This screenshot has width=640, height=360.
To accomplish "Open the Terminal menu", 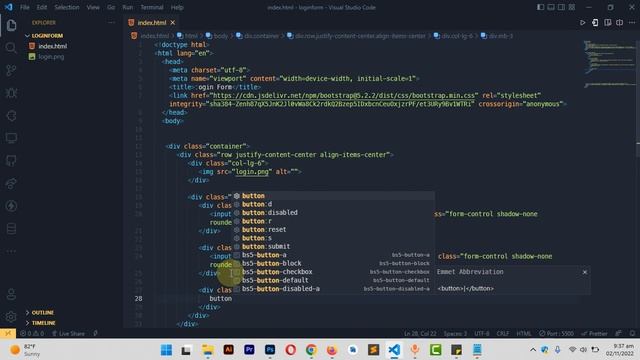I will (x=152, y=7).
